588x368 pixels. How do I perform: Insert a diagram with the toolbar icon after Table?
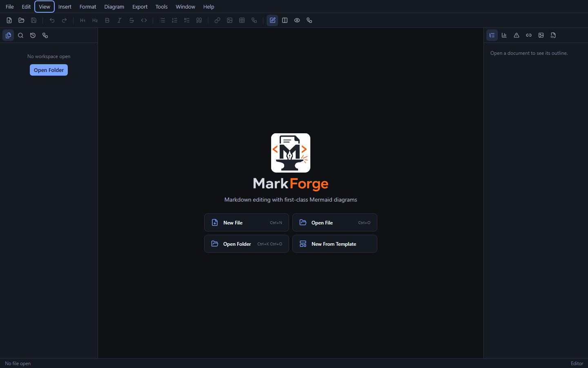pyautogui.click(x=254, y=20)
